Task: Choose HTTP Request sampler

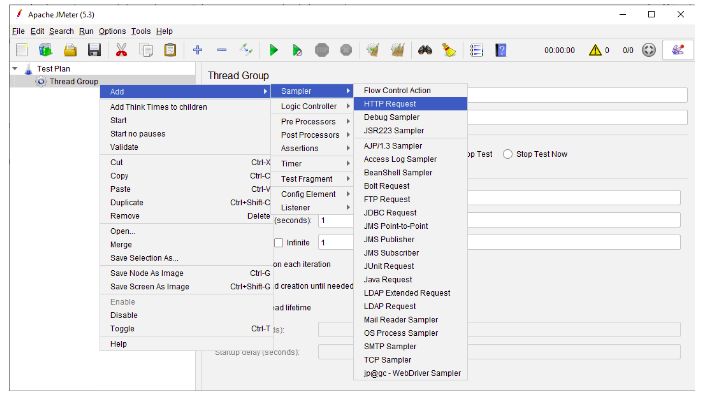Action: [x=410, y=104]
